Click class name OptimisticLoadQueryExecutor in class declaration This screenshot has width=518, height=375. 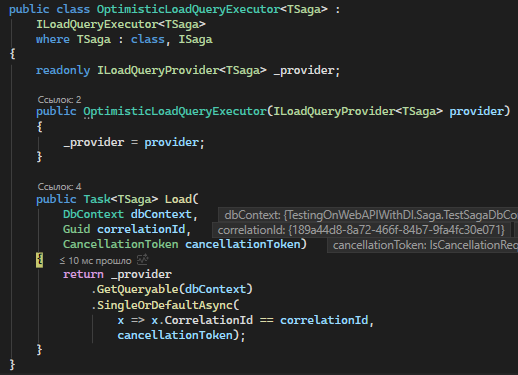(188, 9)
